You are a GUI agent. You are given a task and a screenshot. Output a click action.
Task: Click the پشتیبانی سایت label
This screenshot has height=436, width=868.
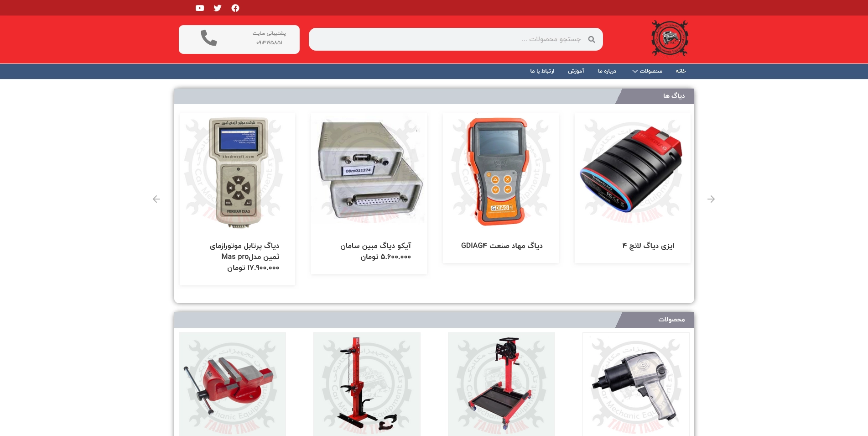pyautogui.click(x=269, y=33)
